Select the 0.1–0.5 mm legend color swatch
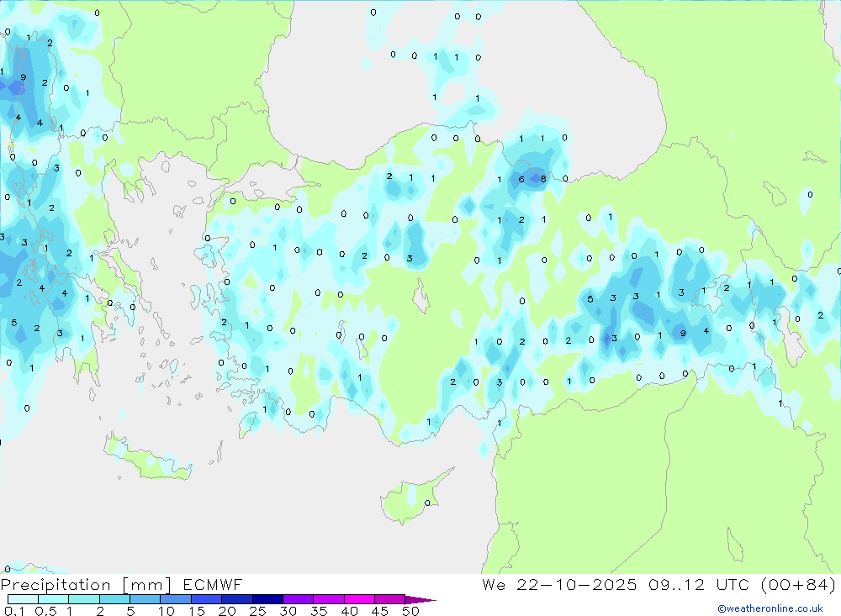 tap(23, 599)
